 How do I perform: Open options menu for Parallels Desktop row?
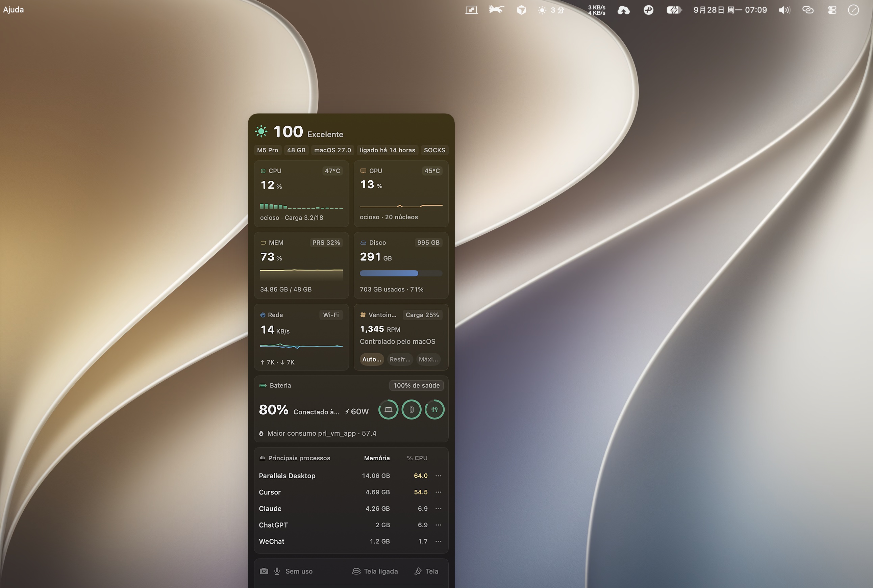tap(438, 476)
